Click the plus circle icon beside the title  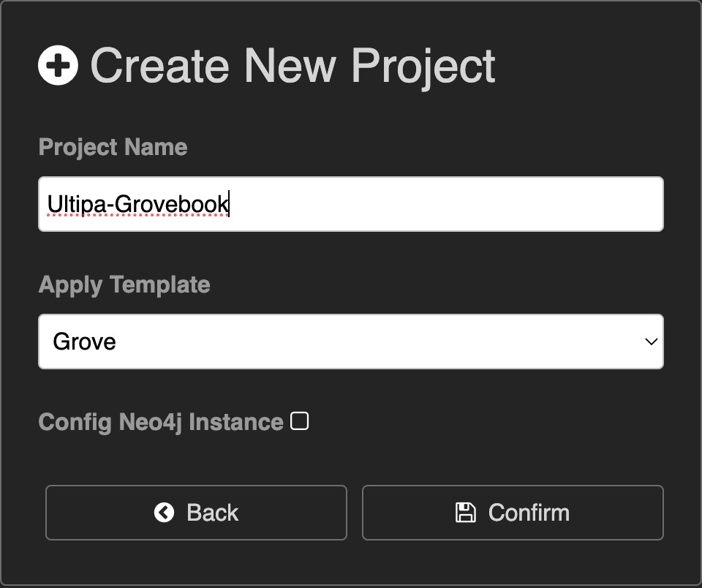click(58, 65)
